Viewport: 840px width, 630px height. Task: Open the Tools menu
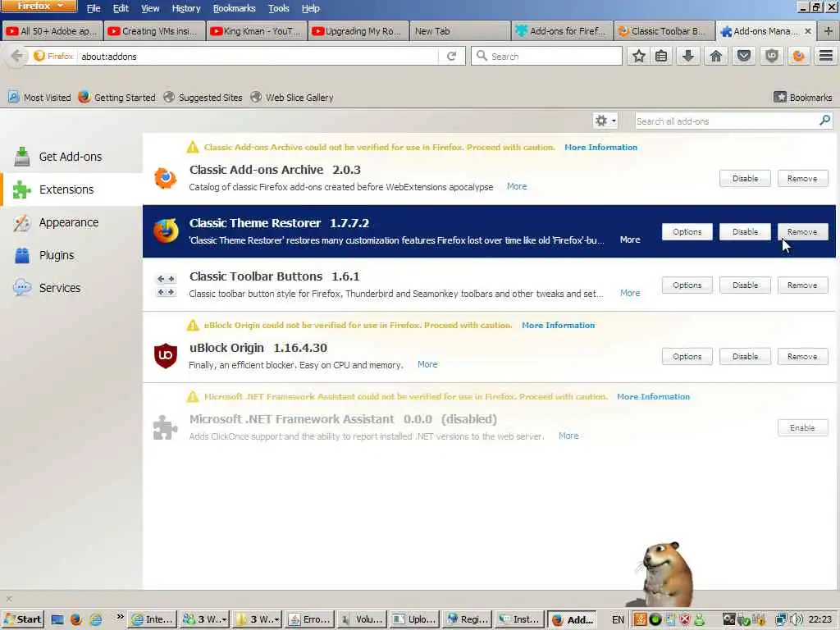coord(279,8)
